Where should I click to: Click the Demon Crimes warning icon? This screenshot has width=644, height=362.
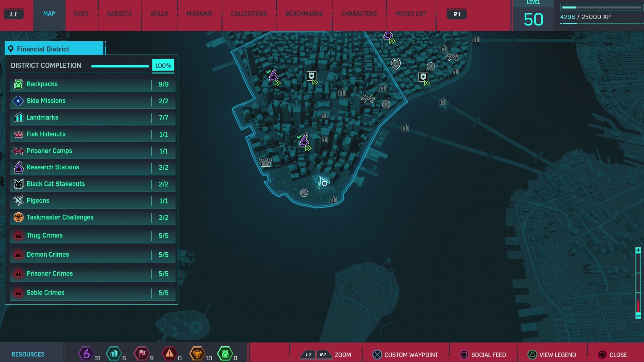(x=18, y=255)
